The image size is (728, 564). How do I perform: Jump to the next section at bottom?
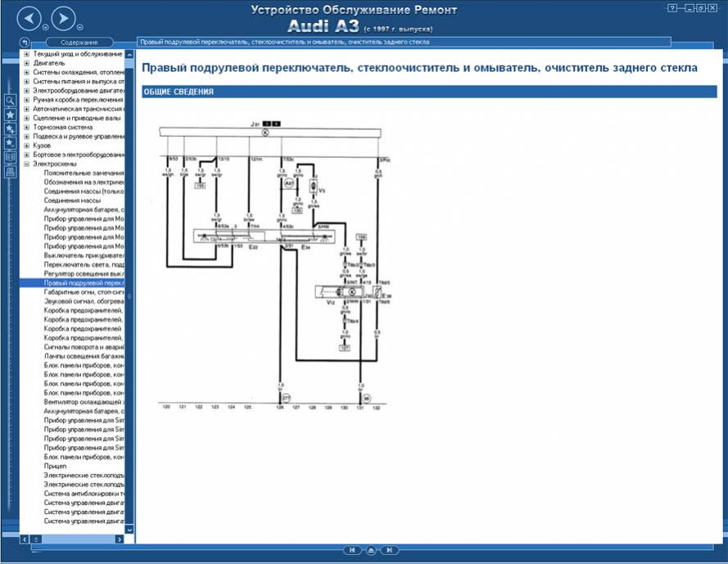click(x=390, y=550)
